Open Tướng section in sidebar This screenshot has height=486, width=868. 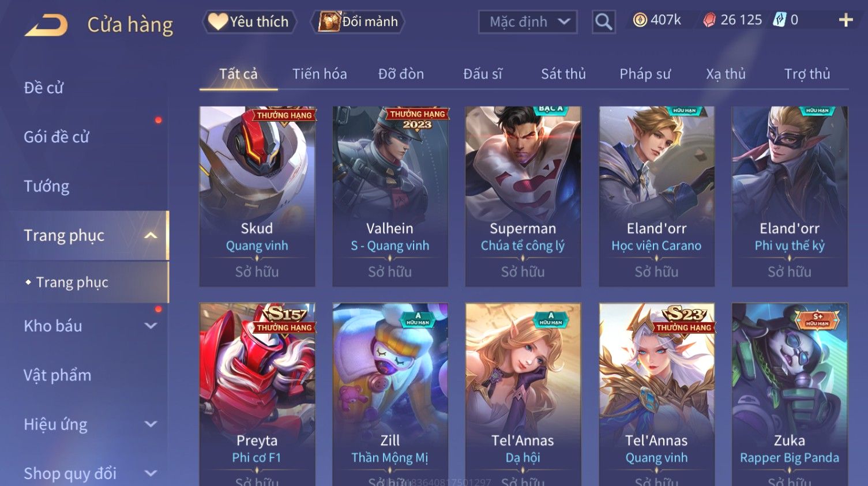point(46,187)
